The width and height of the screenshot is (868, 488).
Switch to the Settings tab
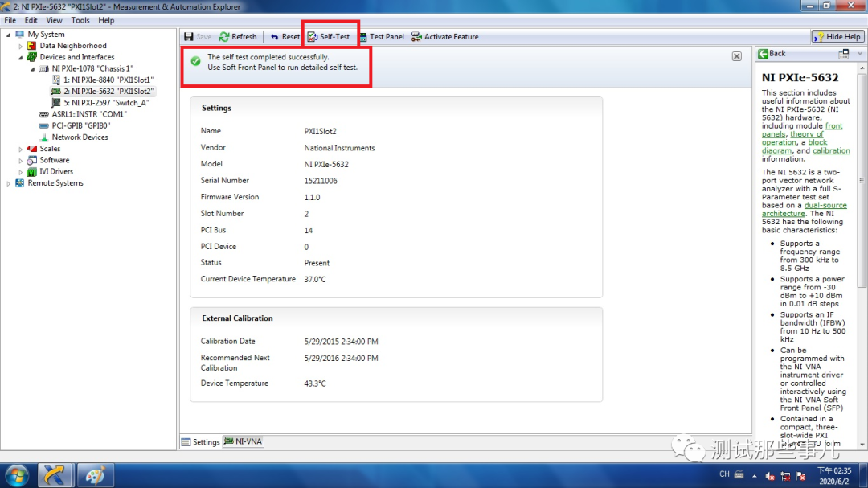click(200, 441)
